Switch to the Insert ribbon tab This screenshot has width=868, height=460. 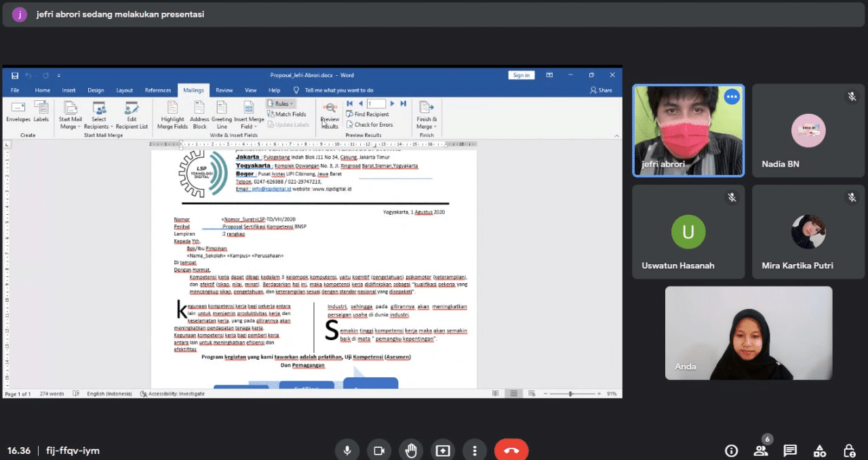click(x=68, y=90)
